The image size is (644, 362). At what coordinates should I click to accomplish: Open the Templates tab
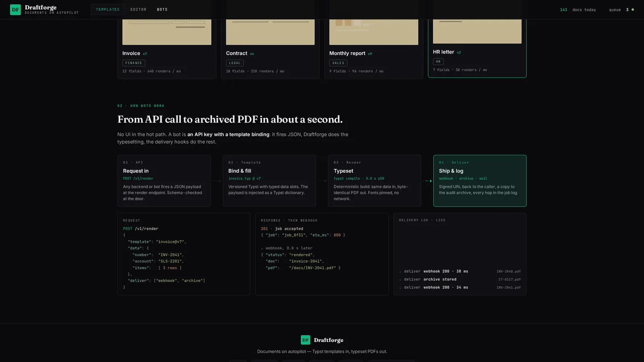[x=107, y=9]
